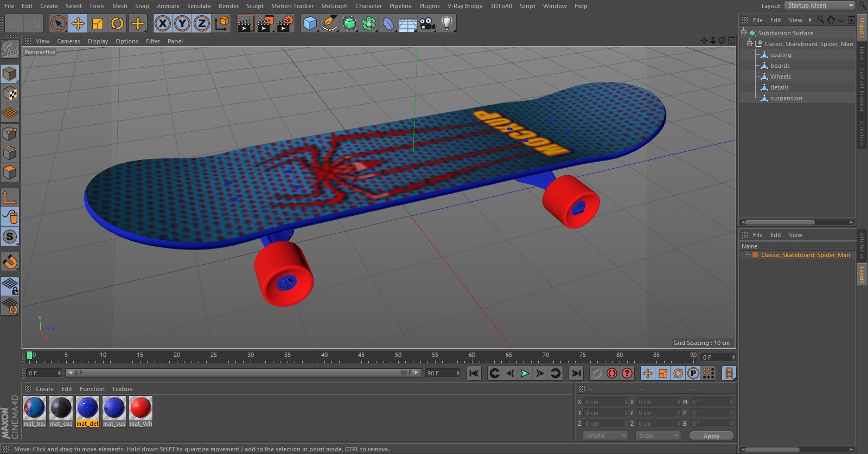Toggle position keyframe recording icon

pos(648,373)
